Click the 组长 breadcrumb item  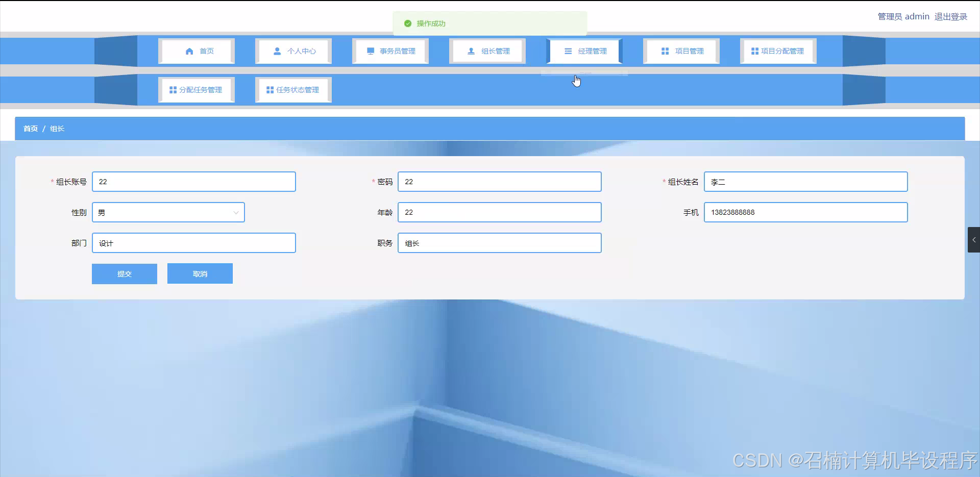[x=57, y=129]
